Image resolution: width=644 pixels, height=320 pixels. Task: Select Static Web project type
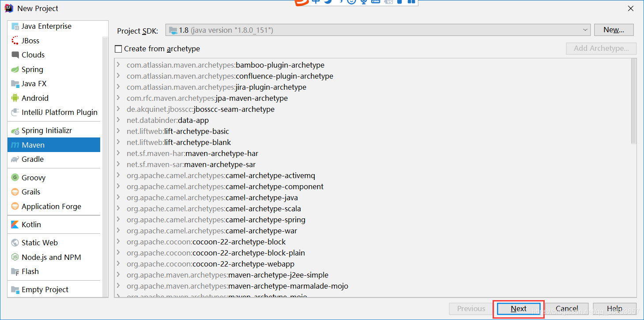pos(54,243)
